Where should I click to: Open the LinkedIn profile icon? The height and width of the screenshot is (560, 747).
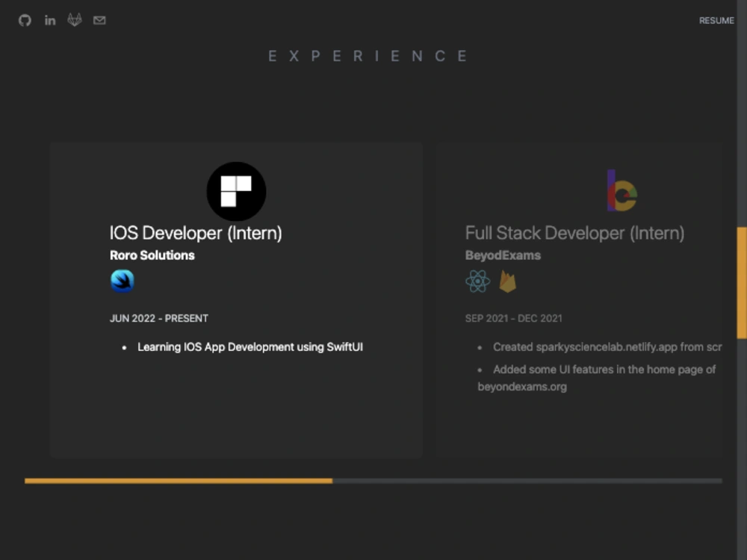50,20
